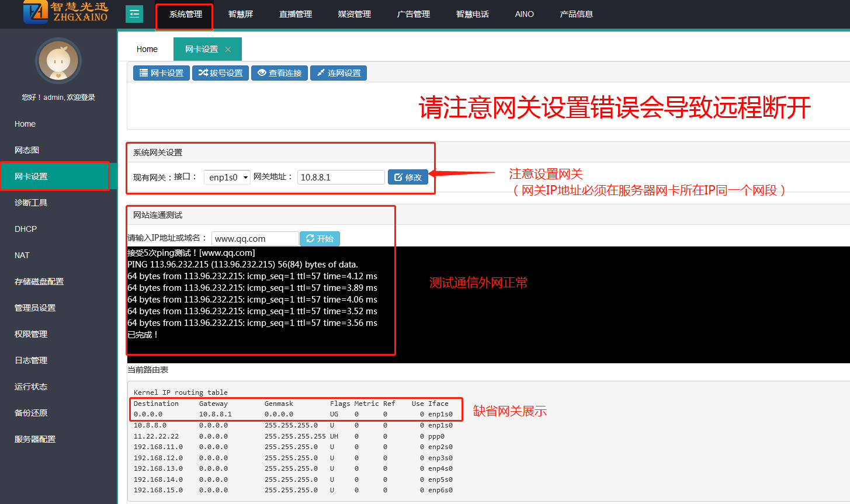850x504 pixels.
Task: Open the 网卡设置 toolbar button
Action: click(161, 73)
